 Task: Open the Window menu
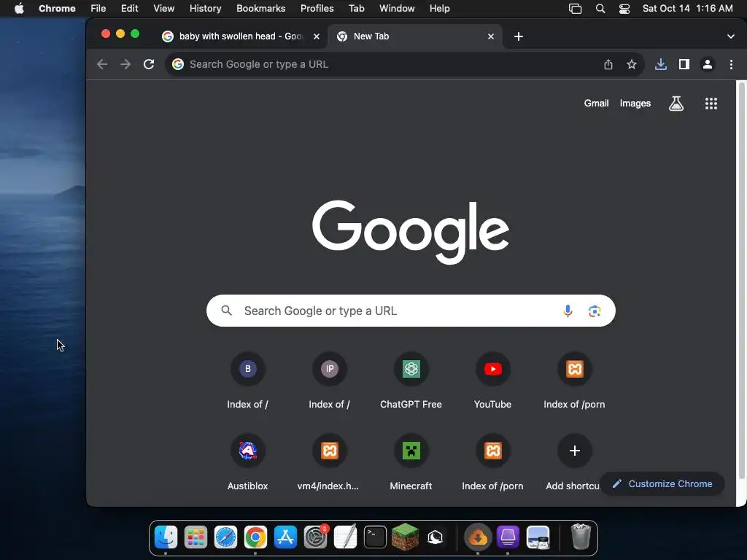397,9
